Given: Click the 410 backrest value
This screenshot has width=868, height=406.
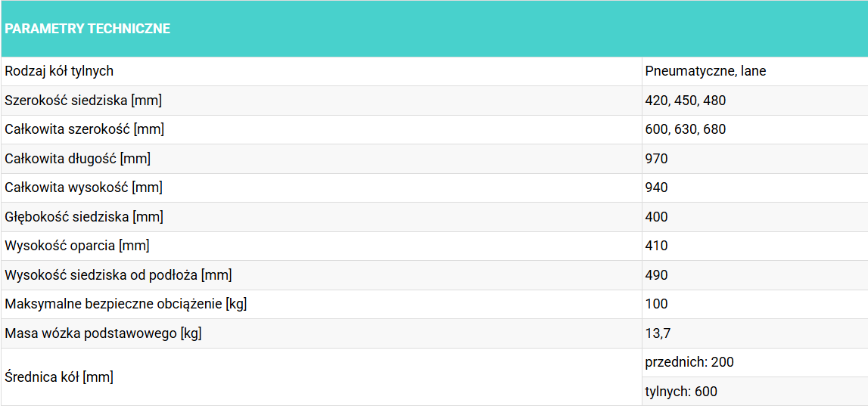Looking at the screenshot, I should [x=657, y=246].
